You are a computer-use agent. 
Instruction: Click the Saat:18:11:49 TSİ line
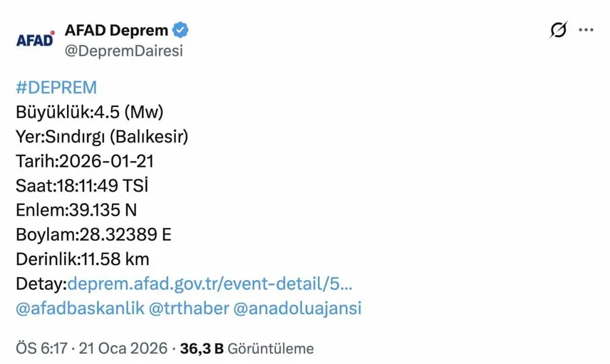point(82,185)
